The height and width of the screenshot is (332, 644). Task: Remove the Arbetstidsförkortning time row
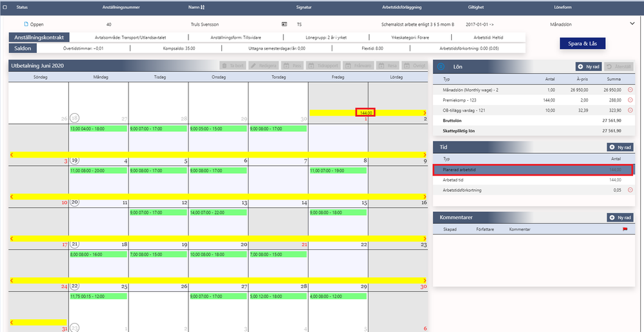click(630, 190)
